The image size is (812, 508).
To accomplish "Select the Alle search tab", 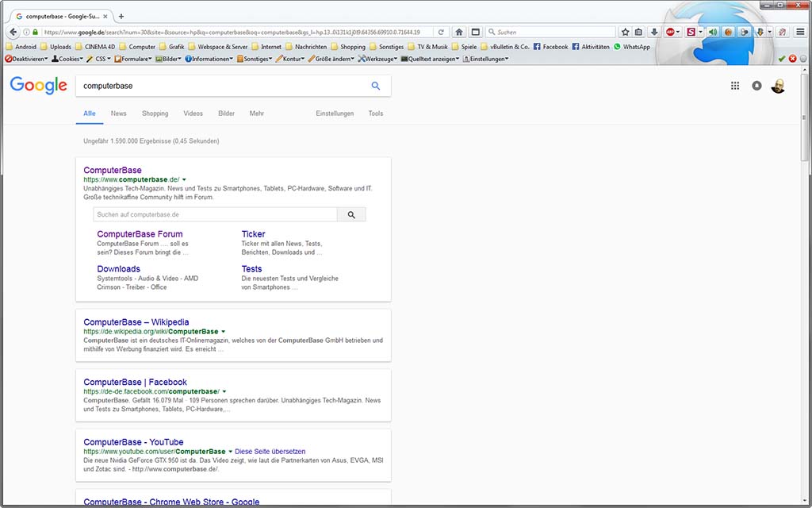I will (x=90, y=114).
